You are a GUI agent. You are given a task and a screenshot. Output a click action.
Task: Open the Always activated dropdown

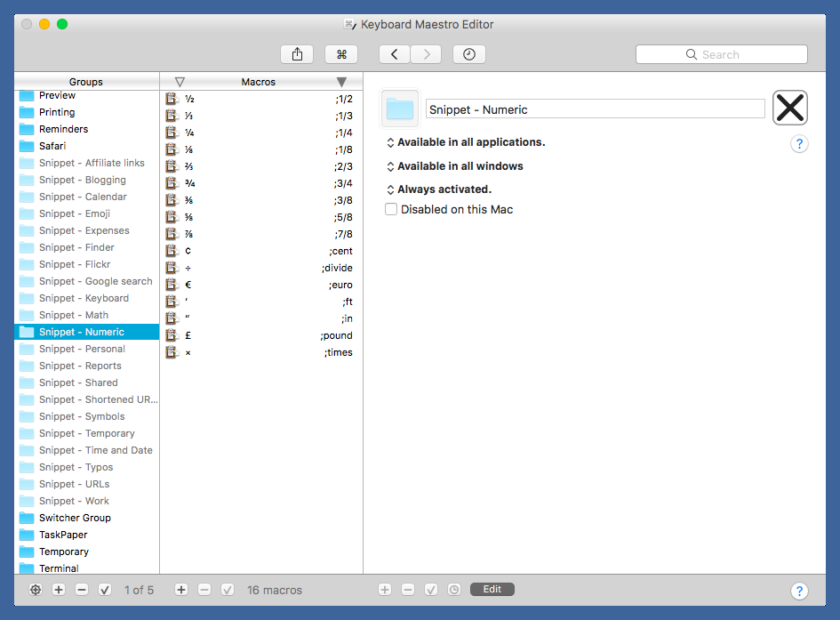(x=439, y=189)
